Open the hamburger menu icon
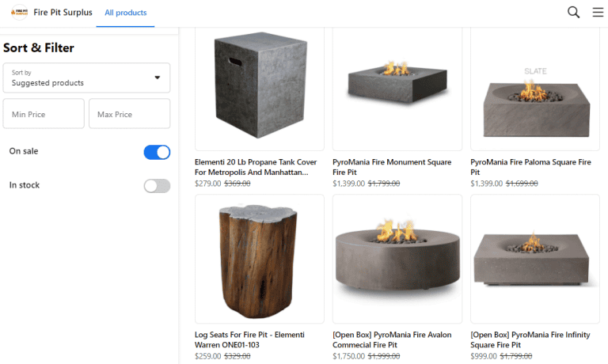 [x=598, y=12]
